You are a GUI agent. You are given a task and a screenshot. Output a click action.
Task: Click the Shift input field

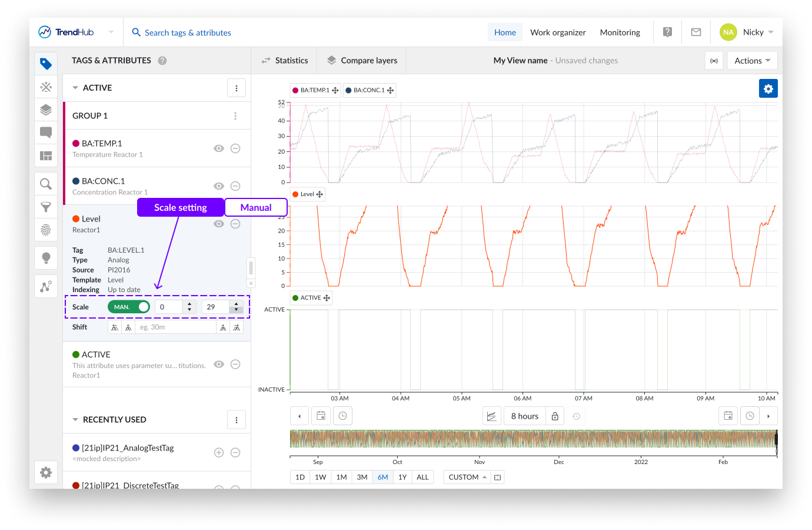click(175, 327)
